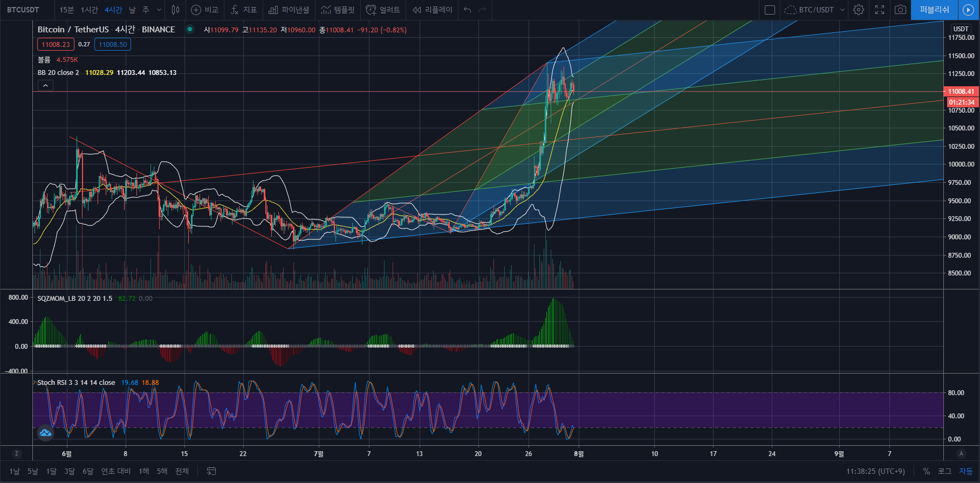Open the timezone Z button
This screenshot has height=483, width=980.
tap(17, 453)
